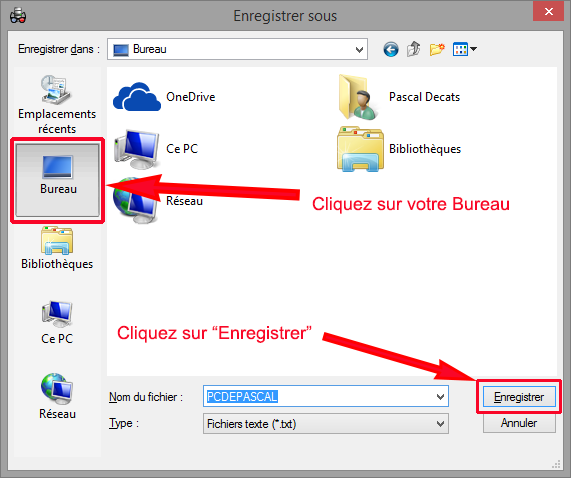Create a new folder
Screen dimensions: 571x478
pyautogui.click(x=437, y=49)
